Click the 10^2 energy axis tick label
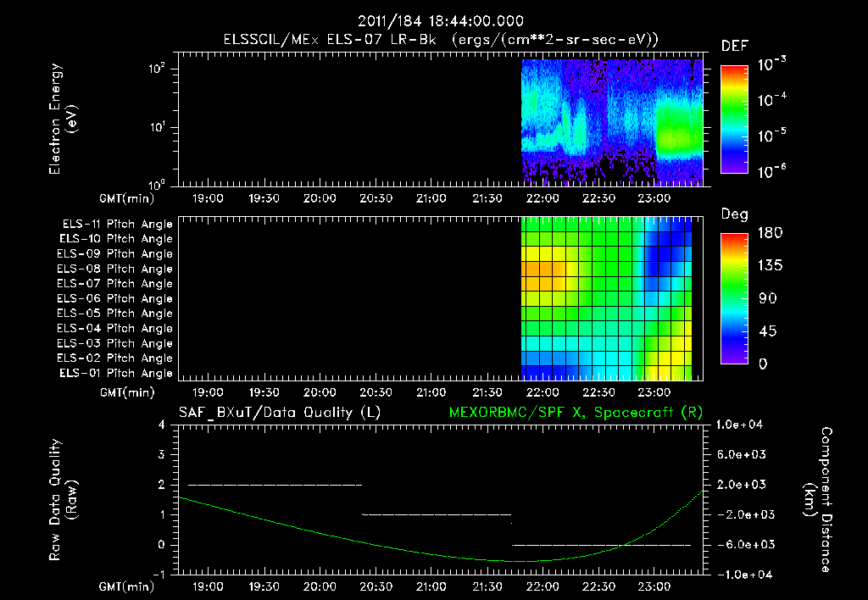The image size is (868, 600). [157, 69]
